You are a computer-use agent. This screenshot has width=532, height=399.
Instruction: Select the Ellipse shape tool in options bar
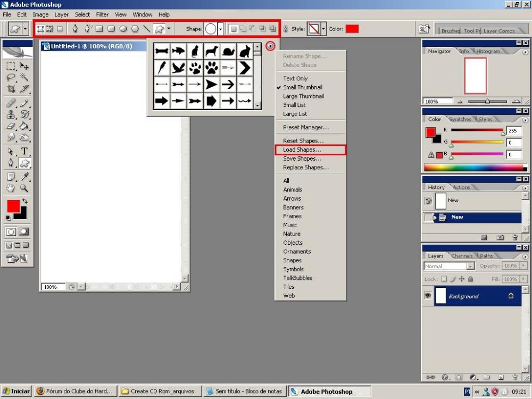pyautogui.click(x=123, y=29)
